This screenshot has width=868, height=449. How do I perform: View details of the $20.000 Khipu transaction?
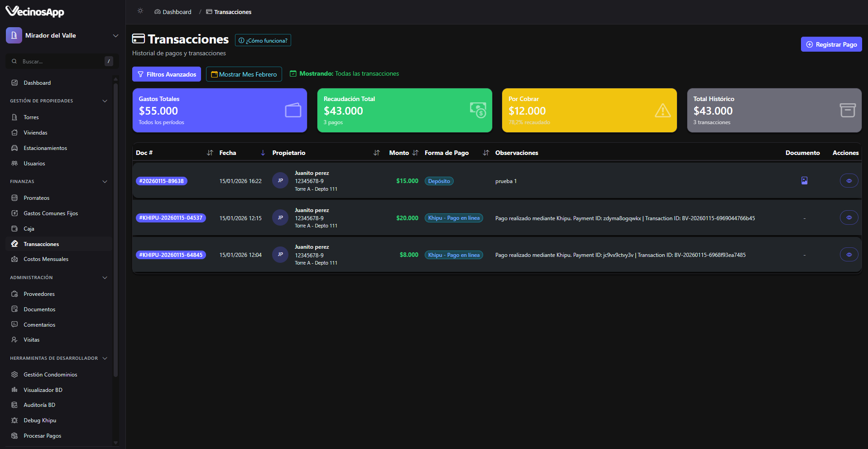click(x=849, y=218)
